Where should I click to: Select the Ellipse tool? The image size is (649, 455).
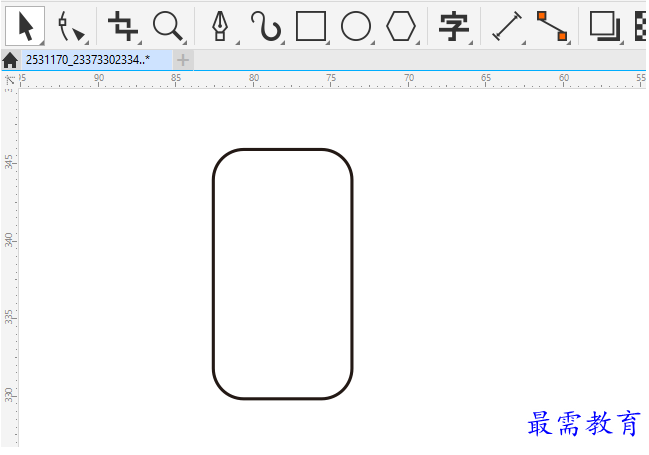point(356,26)
